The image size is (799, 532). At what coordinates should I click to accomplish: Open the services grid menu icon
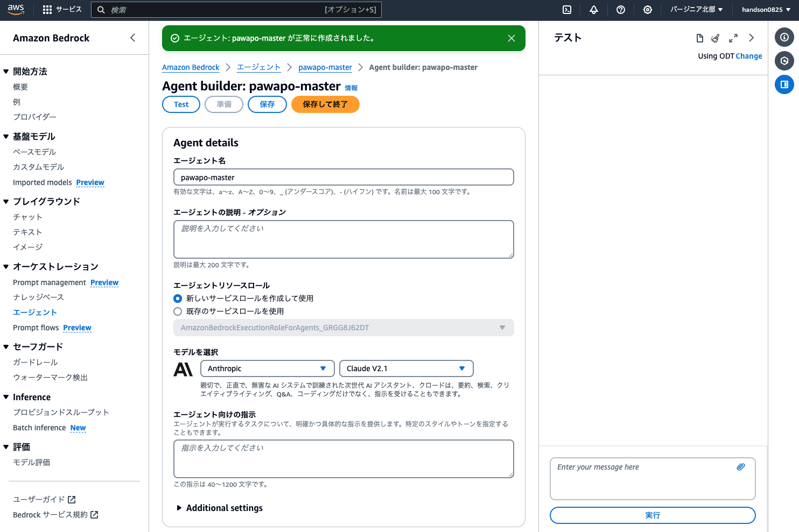pos(47,10)
